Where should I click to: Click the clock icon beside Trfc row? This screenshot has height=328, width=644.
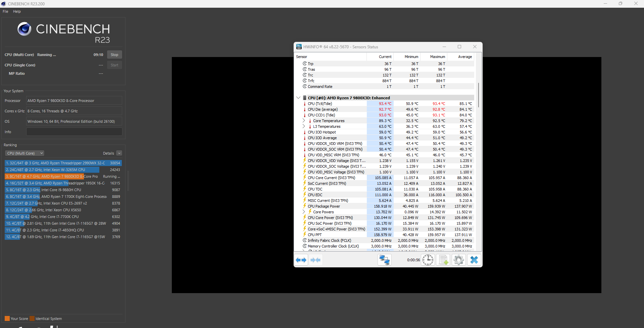coord(305,81)
